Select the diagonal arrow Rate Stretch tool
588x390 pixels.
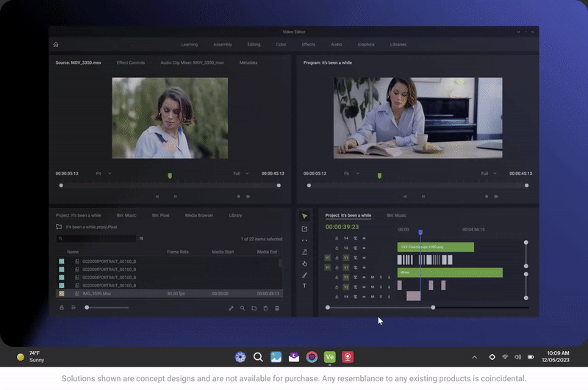pos(304,252)
